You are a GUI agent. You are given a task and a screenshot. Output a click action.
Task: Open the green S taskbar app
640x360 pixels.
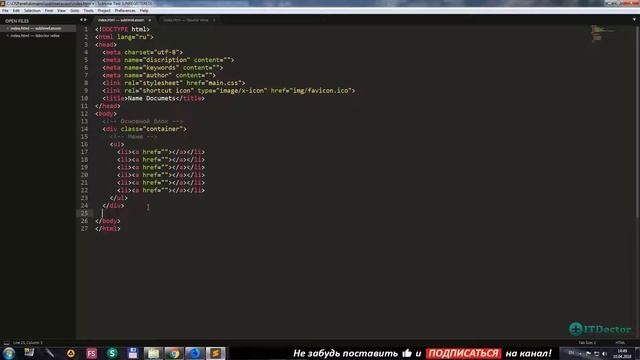tap(112, 353)
